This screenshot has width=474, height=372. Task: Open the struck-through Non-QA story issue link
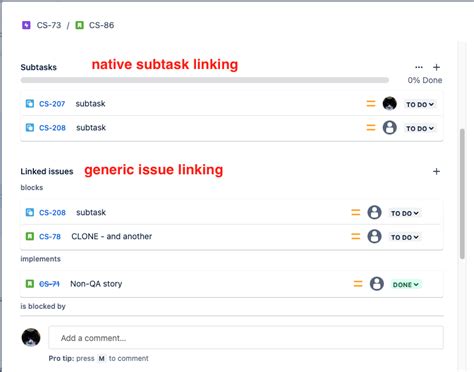(49, 284)
